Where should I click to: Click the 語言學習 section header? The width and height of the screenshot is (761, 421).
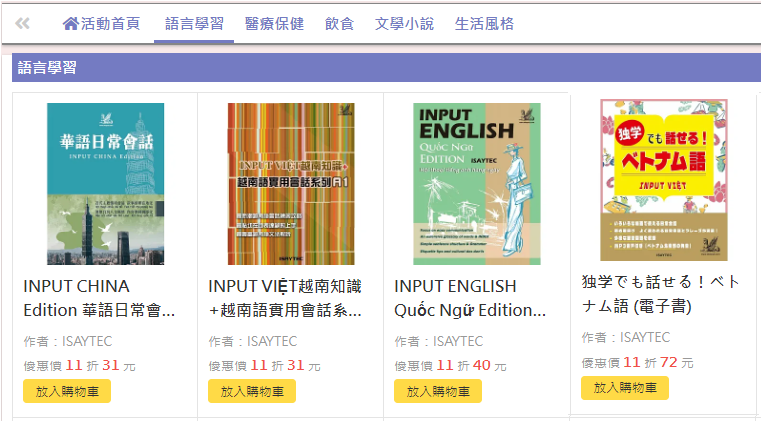point(386,67)
